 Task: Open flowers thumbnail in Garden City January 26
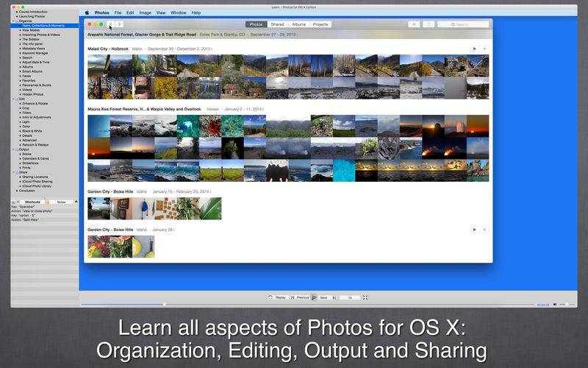pos(98,247)
